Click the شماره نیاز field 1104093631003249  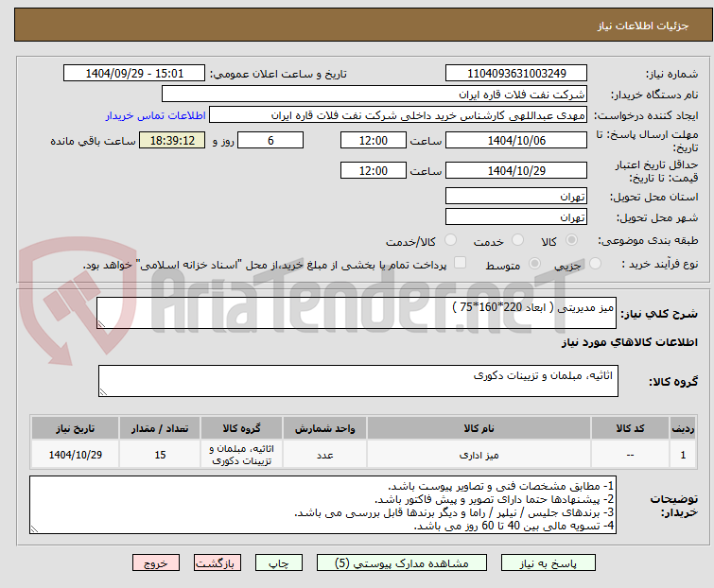coord(516,74)
